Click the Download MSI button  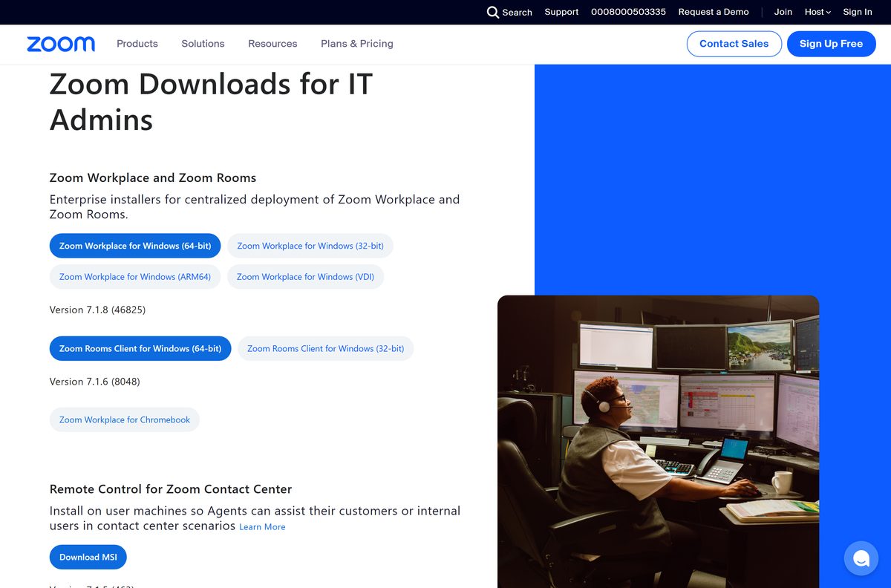tap(88, 557)
